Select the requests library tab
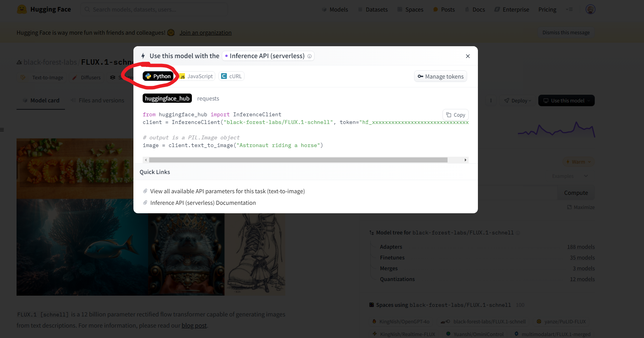644x338 pixels. (x=208, y=99)
